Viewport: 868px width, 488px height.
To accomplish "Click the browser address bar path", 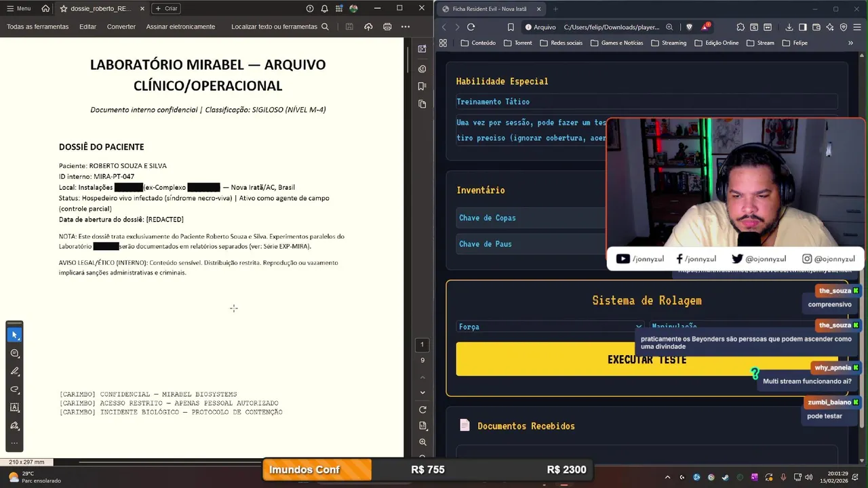I will (611, 27).
